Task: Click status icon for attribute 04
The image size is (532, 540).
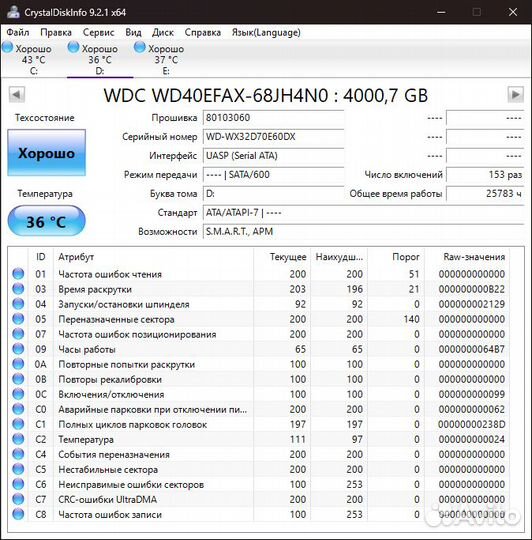Action: (x=18, y=304)
